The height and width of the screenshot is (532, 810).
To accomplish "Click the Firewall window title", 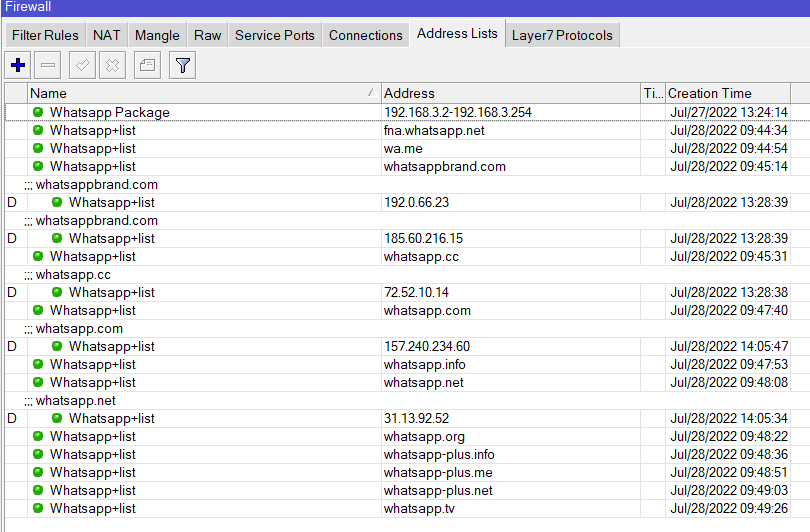I will 28,7.
